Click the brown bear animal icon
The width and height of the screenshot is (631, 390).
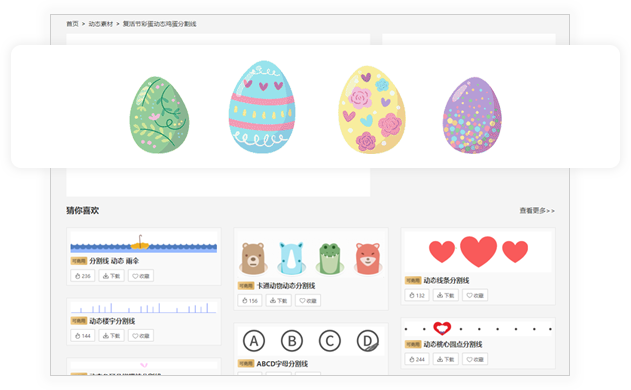pyautogui.click(x=253, y=259)
